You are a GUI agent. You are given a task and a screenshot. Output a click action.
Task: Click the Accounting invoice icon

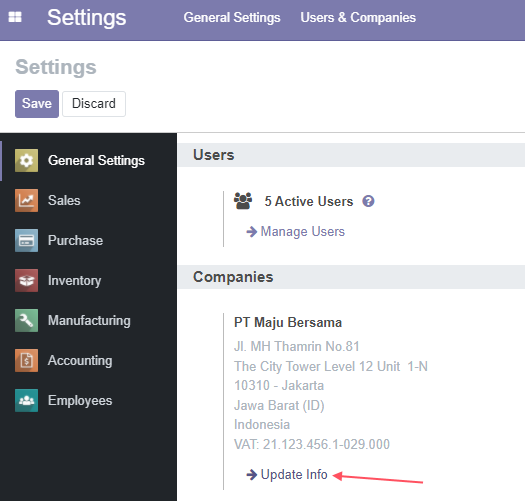tap(26, 360)
